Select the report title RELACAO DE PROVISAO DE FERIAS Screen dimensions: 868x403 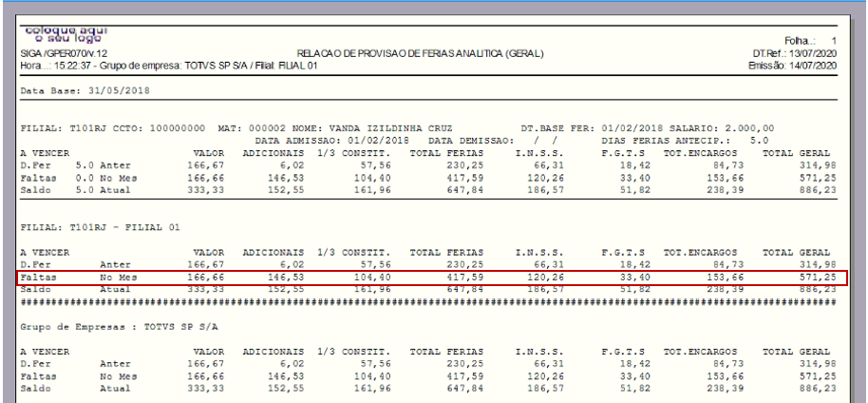420,54
